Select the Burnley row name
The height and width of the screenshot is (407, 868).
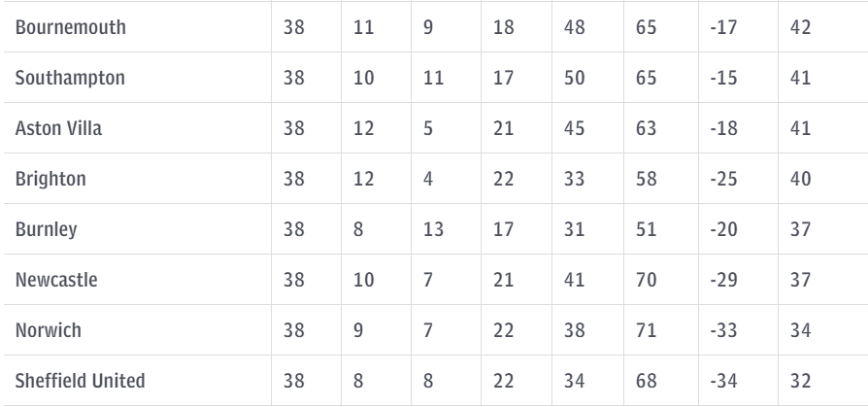pyautogui.click(x=46, y=229)
